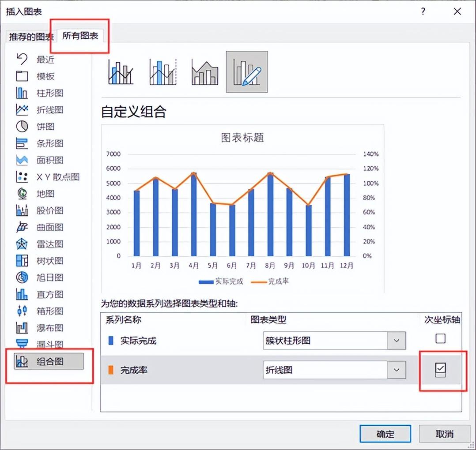Pick clustered column-line combo subtype
Viewport: 476px width, 450px height.
[121, 72]
